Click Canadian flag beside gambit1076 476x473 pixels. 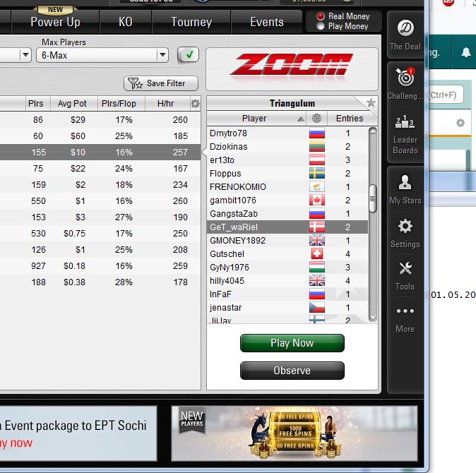point(317,200)
